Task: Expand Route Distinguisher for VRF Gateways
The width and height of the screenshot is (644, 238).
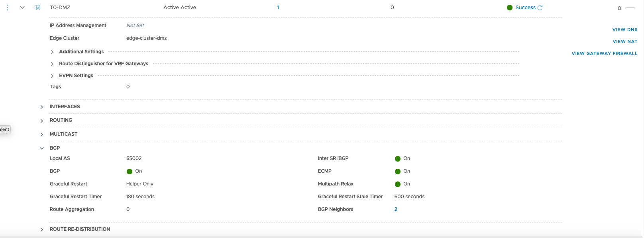Action: pos(52,64)
